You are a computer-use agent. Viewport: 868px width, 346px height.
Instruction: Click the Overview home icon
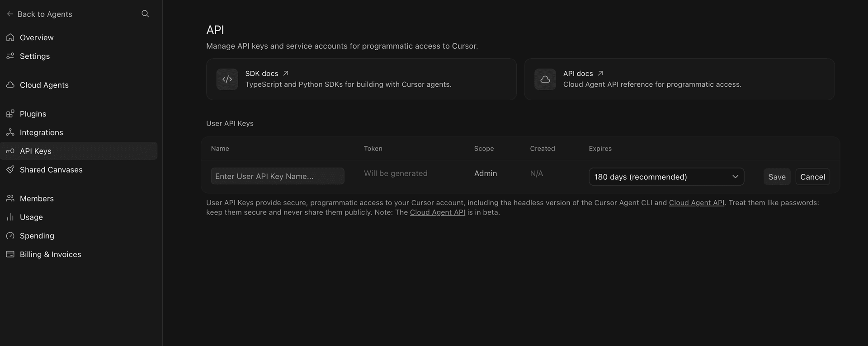click(10, 37)
